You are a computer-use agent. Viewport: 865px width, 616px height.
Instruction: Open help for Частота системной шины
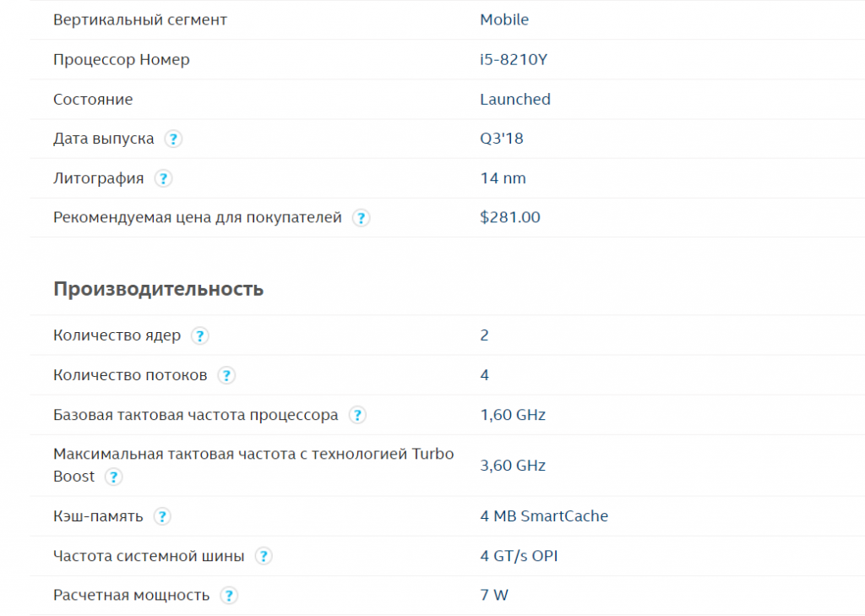264,557
